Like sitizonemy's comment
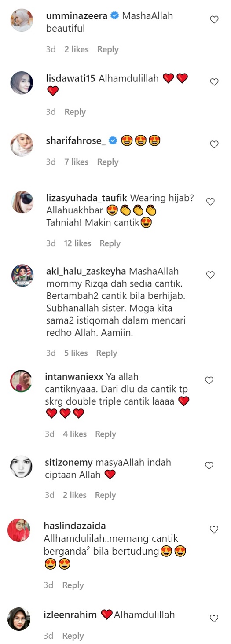The height and width of the screenshot is (644, 231). pos(209,466)
